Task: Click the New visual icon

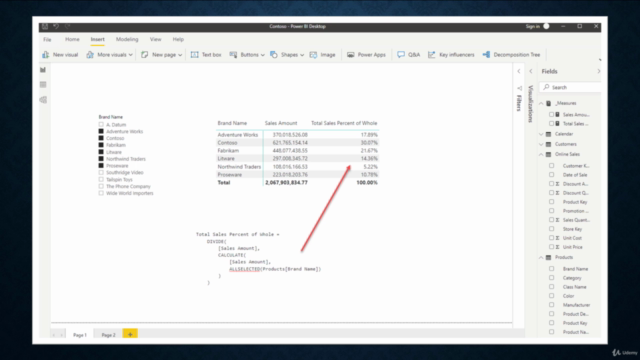Action: point(46,55)
